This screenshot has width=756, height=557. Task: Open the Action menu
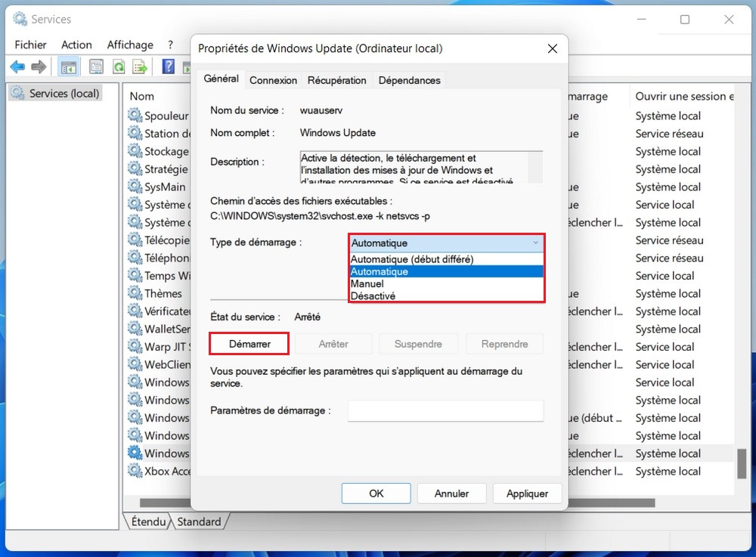pyautogui.click(x=76, y=45)
